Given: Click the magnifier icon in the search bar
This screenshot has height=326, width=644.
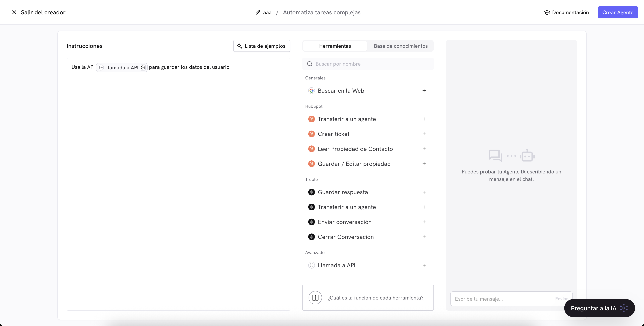Looking at the screenshot, I should coord(310,64).
